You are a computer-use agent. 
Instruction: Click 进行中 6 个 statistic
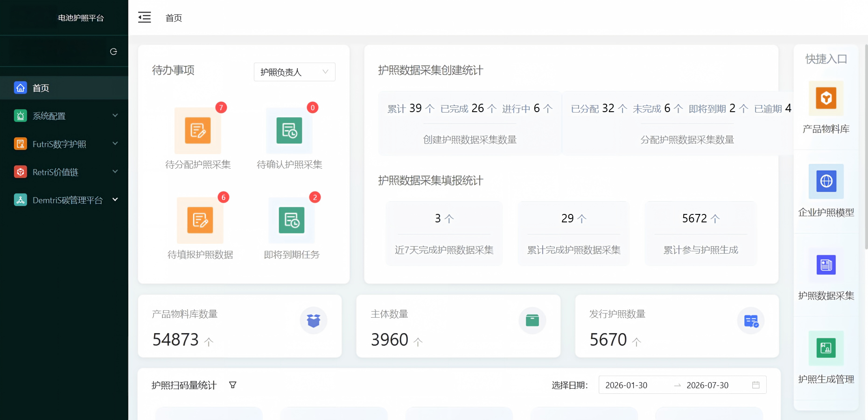[x=527, y=108]
